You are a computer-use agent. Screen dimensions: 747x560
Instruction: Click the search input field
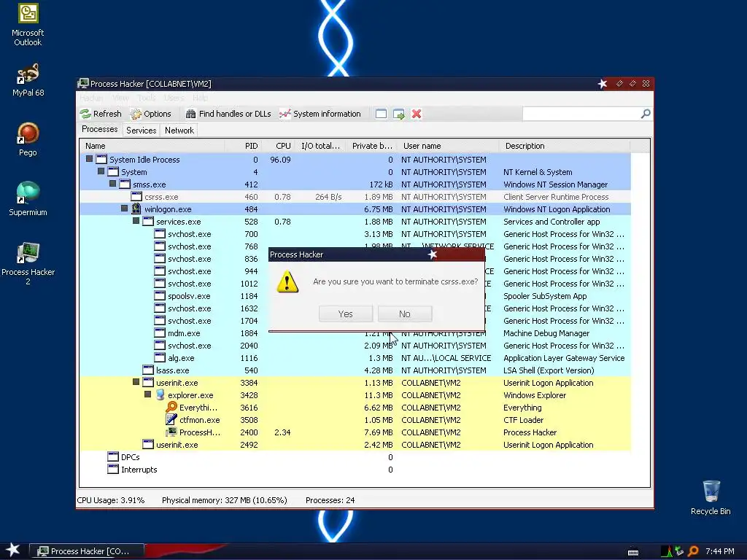coord(581,114)
